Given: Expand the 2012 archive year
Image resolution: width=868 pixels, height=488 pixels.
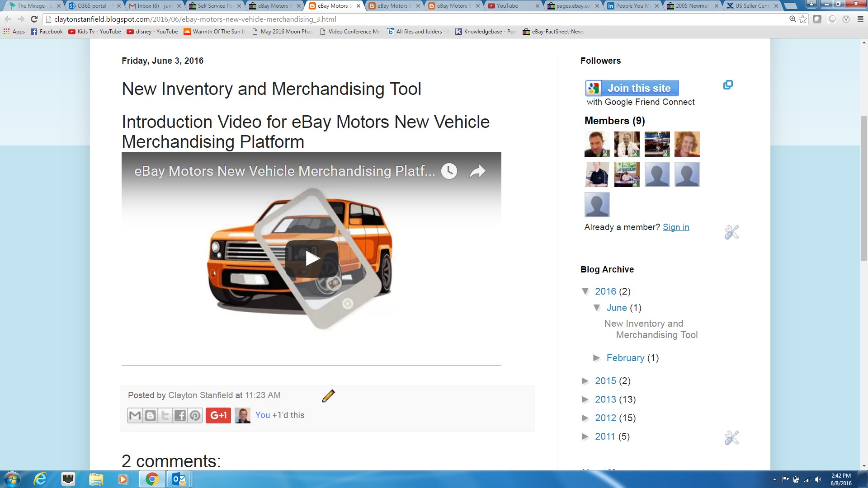Looking at the screenshot, I should point(585,418).
